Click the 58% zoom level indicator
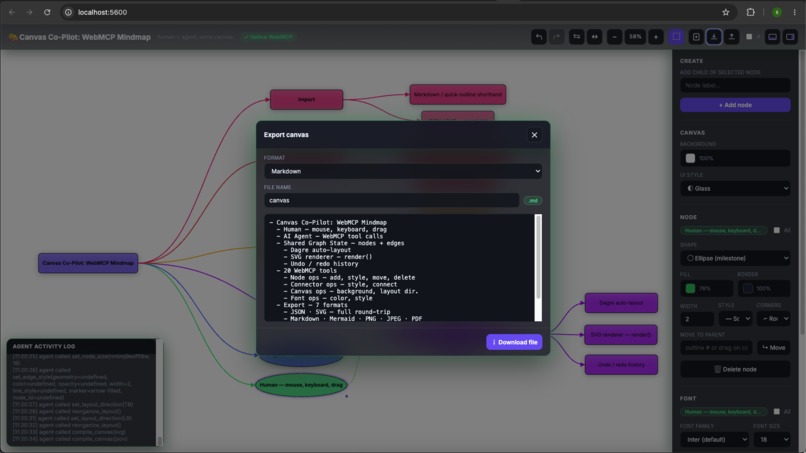806x453 pixels. pos(635,37)
